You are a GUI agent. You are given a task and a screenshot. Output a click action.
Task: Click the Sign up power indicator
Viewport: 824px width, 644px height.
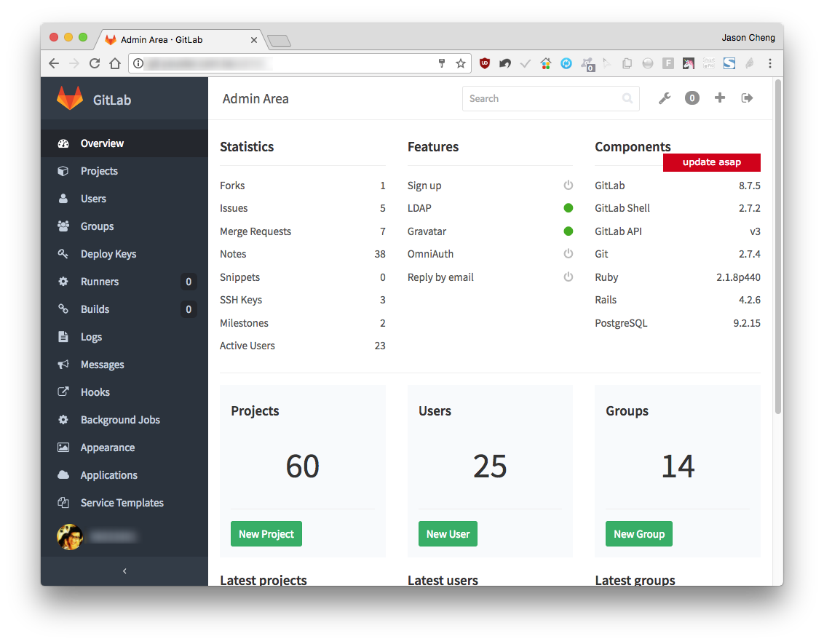568,185
